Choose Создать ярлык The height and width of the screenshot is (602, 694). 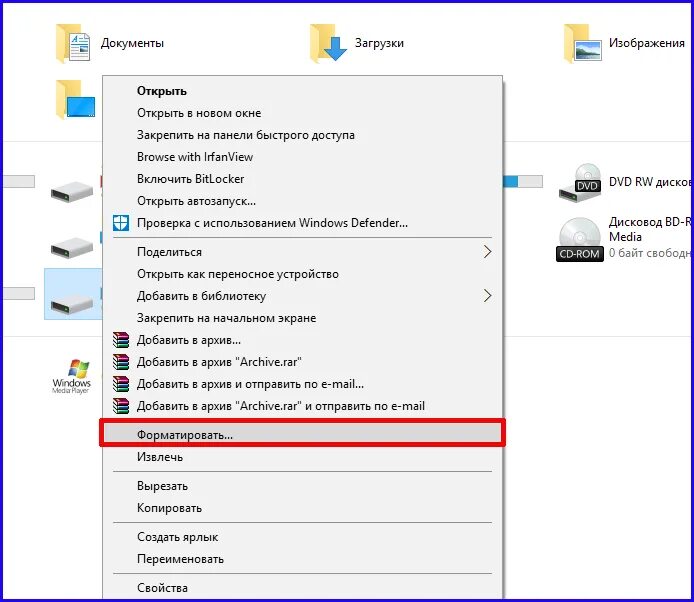303,537
